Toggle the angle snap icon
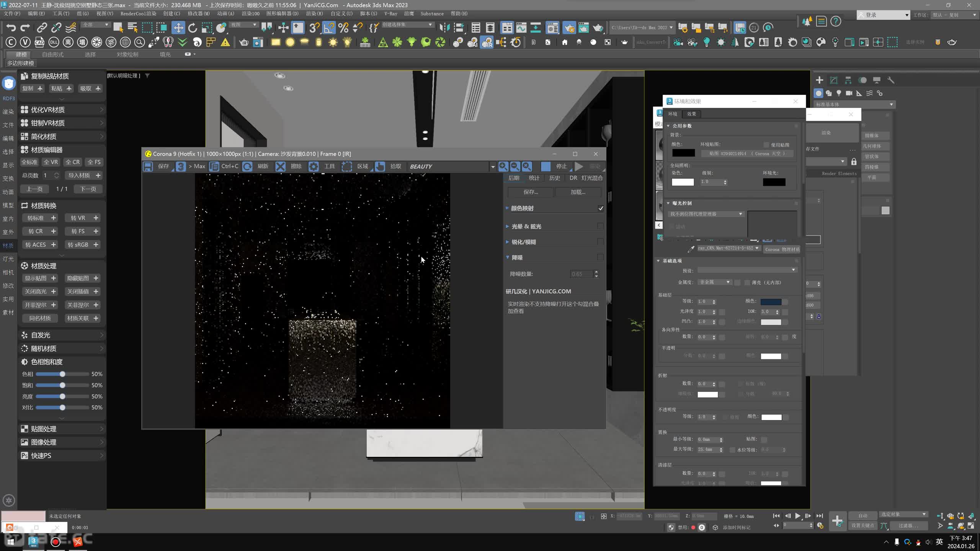 pyautogui.click(x=329, y=28)
